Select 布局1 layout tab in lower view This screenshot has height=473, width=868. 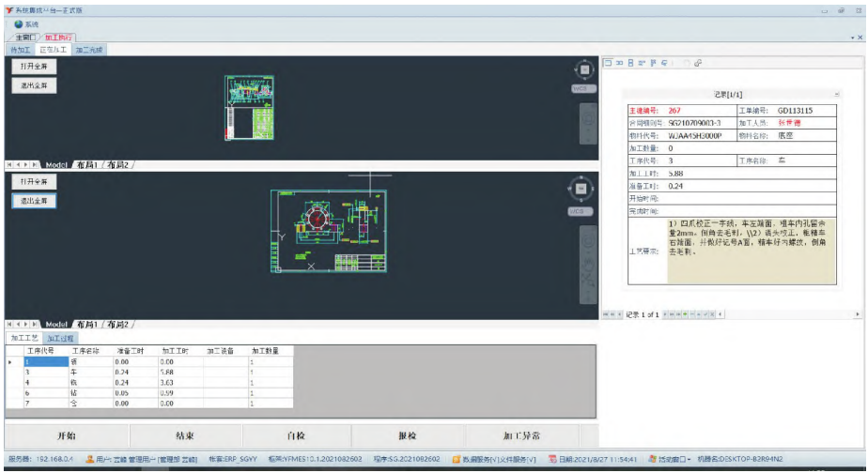click(x=85, y=324)
